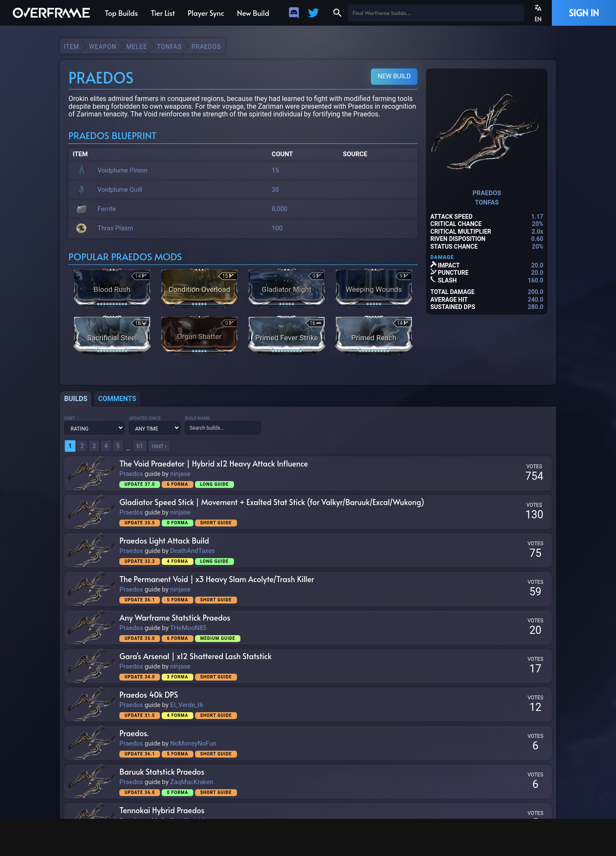Select the Gladiator Might mod card
Viewport: 616px width, 856px height.
coord(287,288)
